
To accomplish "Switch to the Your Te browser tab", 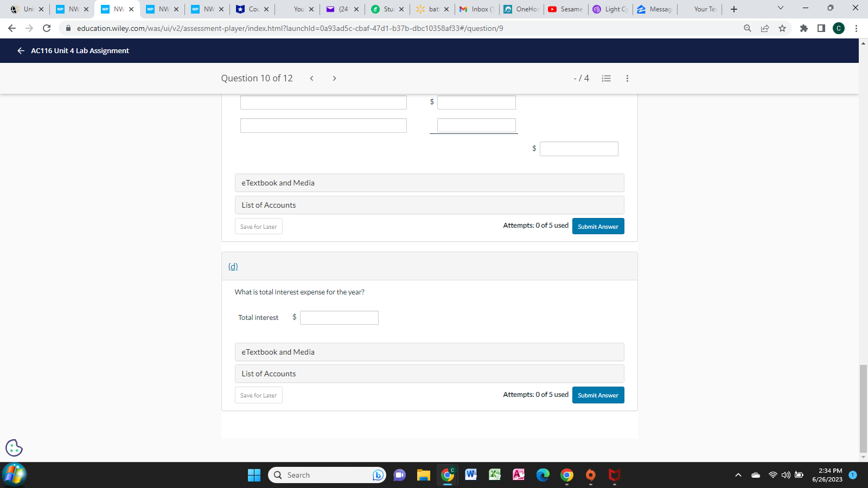I will [x=700, y=9].
